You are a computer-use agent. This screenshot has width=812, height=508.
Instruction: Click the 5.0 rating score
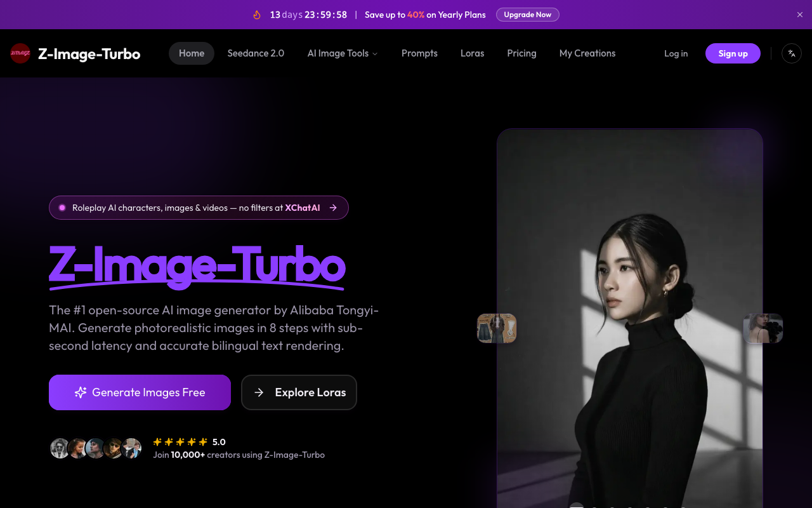pos(219,442)
